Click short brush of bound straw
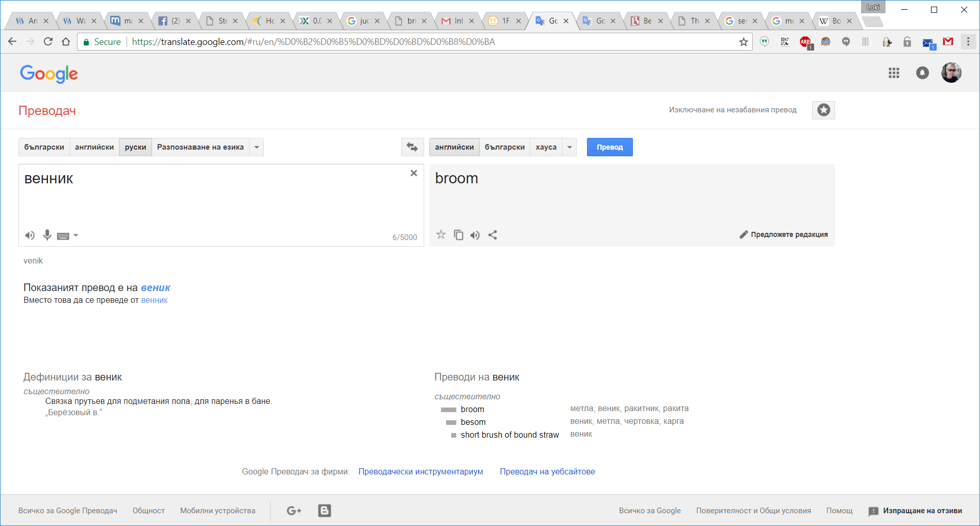The width and height of the screenshot is (980, 526). click(510, 435)
